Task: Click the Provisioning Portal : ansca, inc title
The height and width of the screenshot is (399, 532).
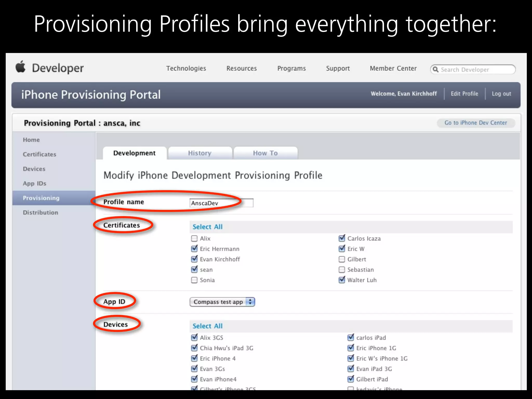Action: 82,123
